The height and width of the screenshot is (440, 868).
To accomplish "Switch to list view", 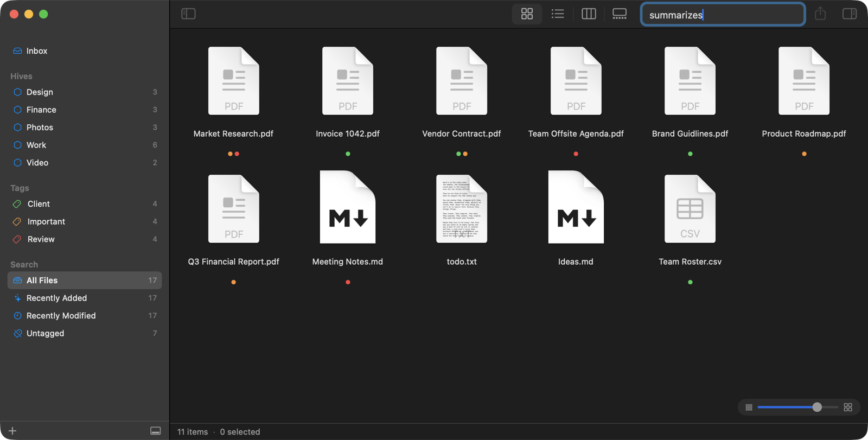I will click(x=558, y=14).
